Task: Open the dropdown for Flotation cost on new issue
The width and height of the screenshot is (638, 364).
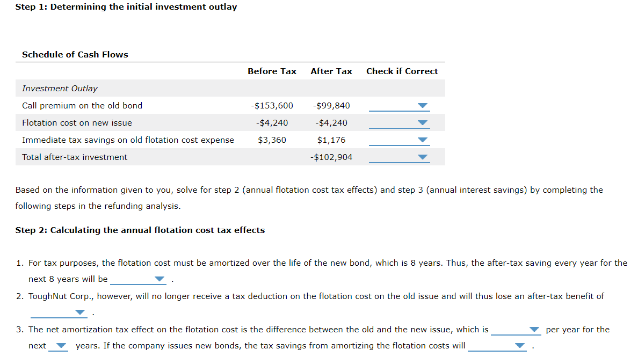Action: tap(422, 122)
